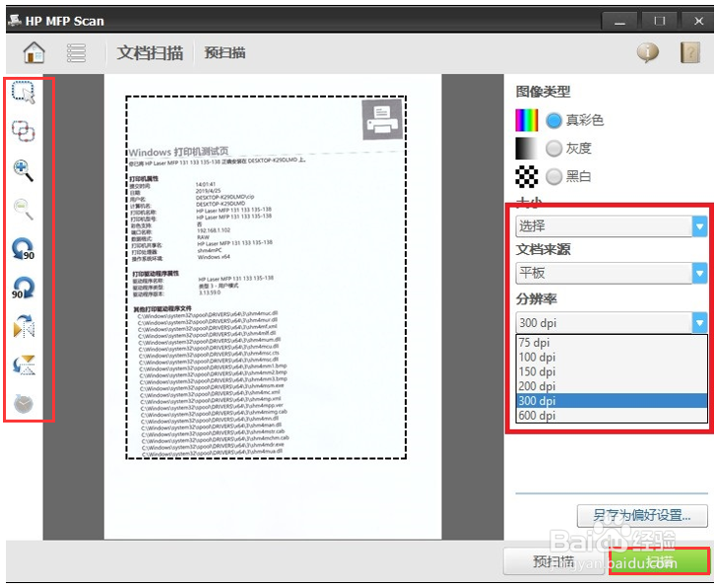
Task: Click the grey round reset icon
Action: pos(24,403)
